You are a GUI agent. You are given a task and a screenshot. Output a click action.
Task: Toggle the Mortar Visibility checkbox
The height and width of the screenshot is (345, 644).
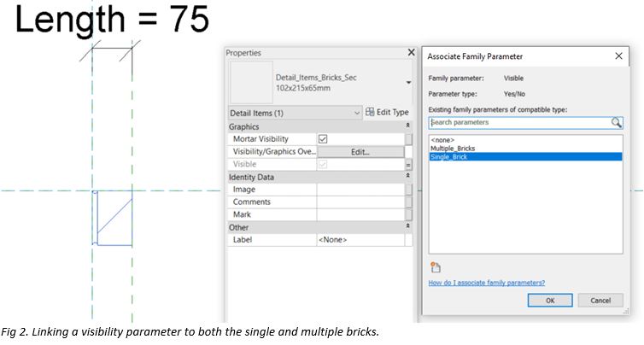[x=323, y=139]
